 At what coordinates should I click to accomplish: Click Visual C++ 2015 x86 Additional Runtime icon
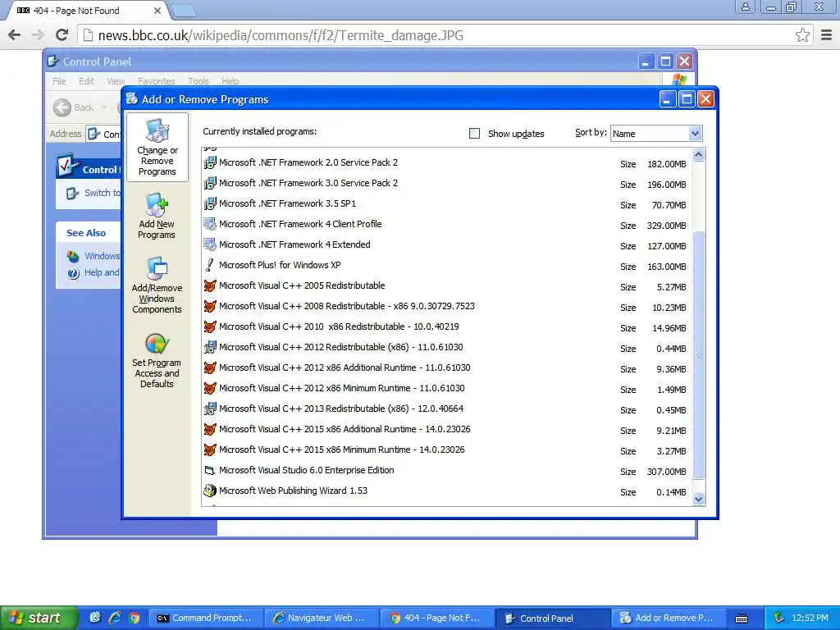point(210,429)
